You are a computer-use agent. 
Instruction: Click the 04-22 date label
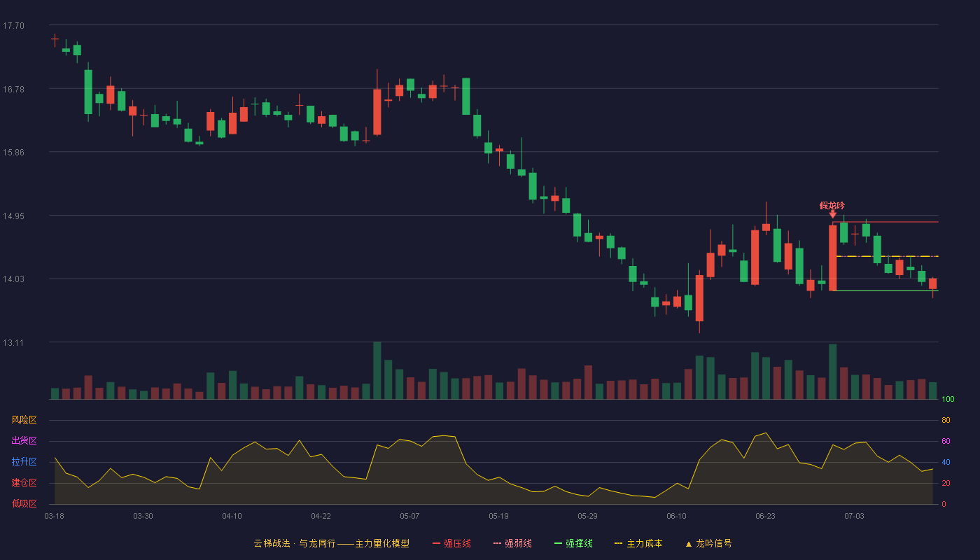pos(321,516)
